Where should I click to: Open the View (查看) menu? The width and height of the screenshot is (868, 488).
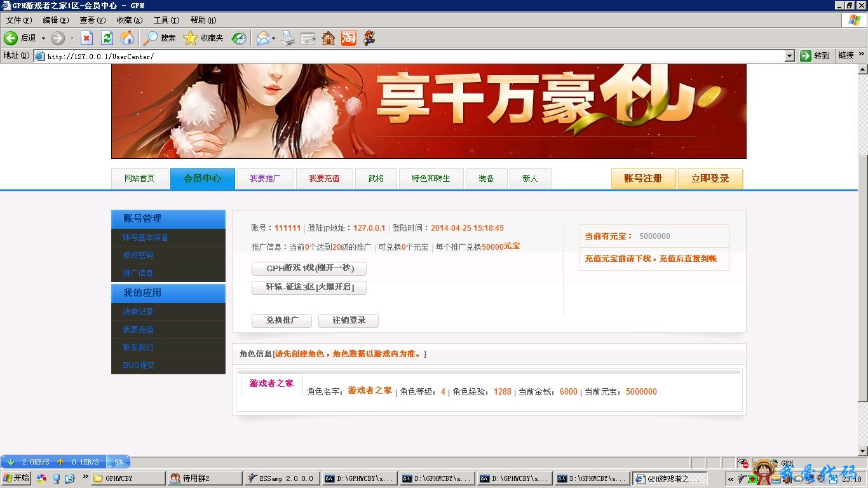pyautogui.click(x=92, y=20)
